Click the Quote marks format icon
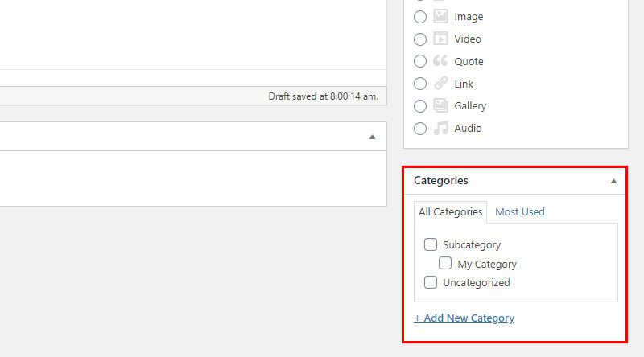644x357 pixels. coord(440,61)
